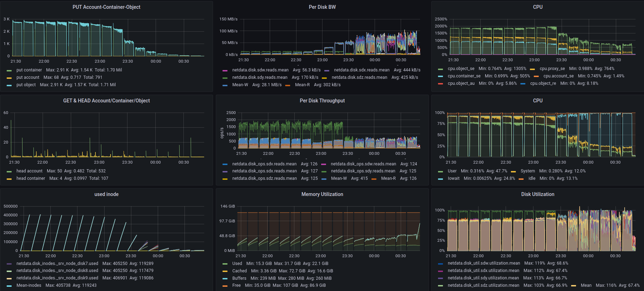The width and height of the screenshot is (644, 291).
Task: Click the GET & HEAD Account/Container/Object title
Action: point(106,101)
